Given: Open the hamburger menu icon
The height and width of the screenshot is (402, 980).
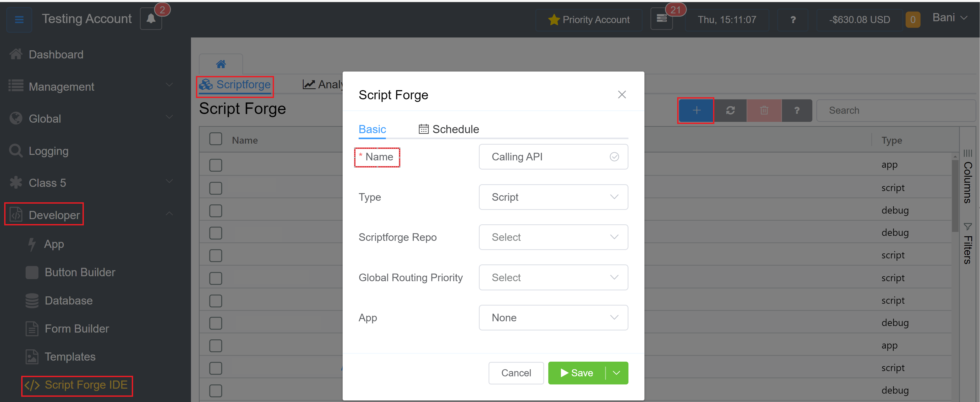Looking at the screenshot, I should 19,19.
